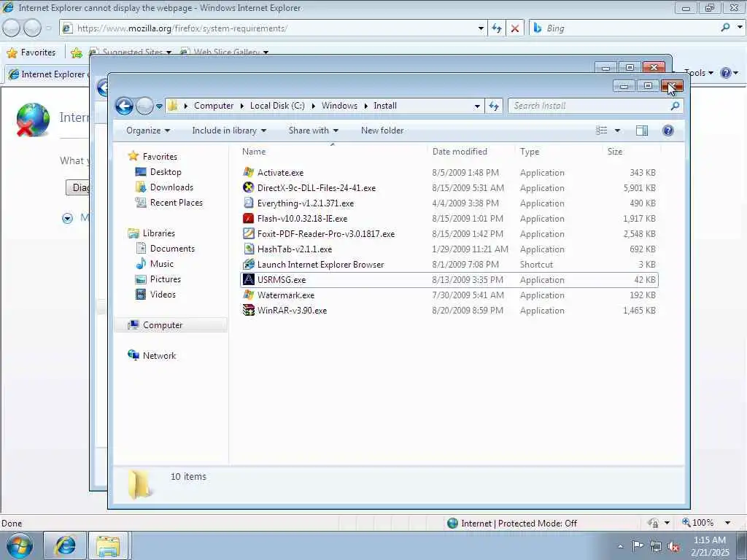The image size is (747, 560).
Task: Go back in Explorer window
Action: (124, 106)
